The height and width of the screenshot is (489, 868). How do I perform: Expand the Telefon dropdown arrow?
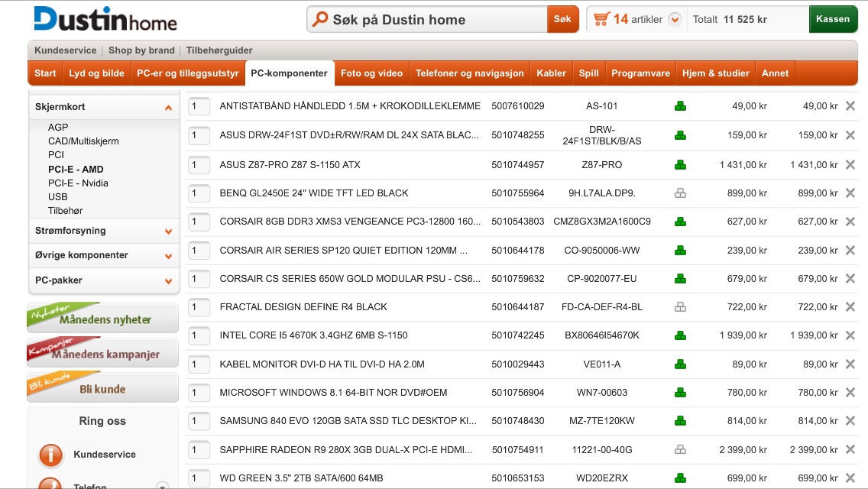(x=162, y=486)
